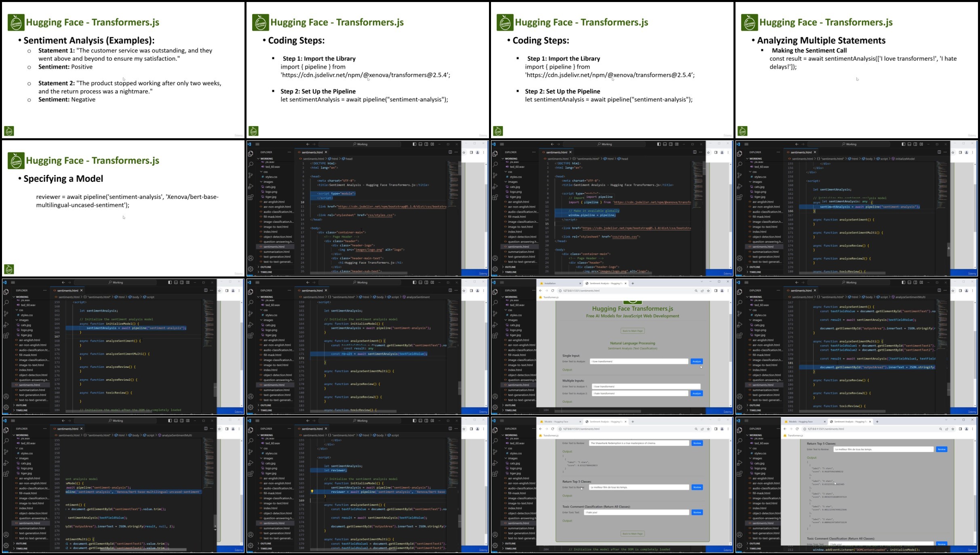
Task: Toggle Primary Side Bar in the window.pipeline frame
Action: (659, 144)
